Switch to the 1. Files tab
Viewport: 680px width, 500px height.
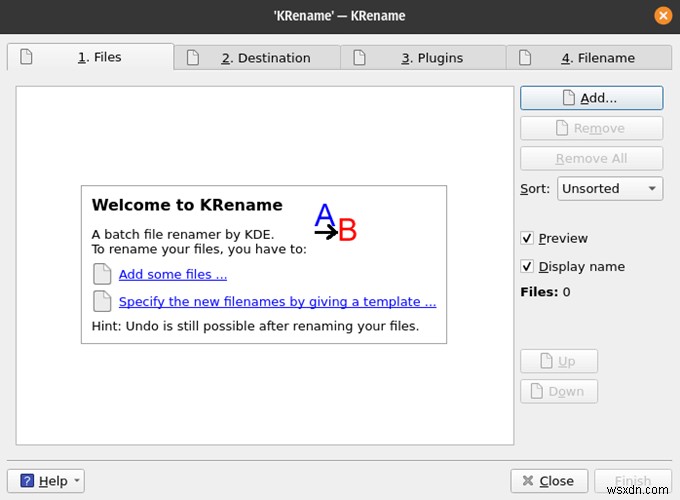tap(90, 57)
